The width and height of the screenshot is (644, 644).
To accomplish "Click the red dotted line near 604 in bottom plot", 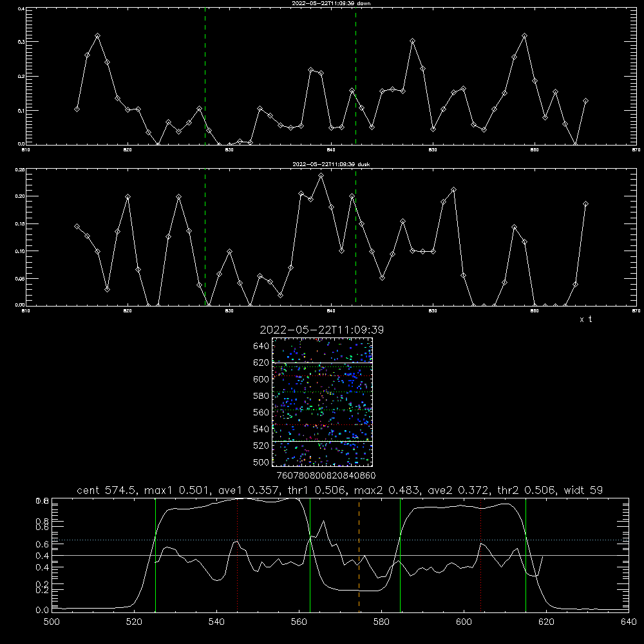I will tap(480, 555).
